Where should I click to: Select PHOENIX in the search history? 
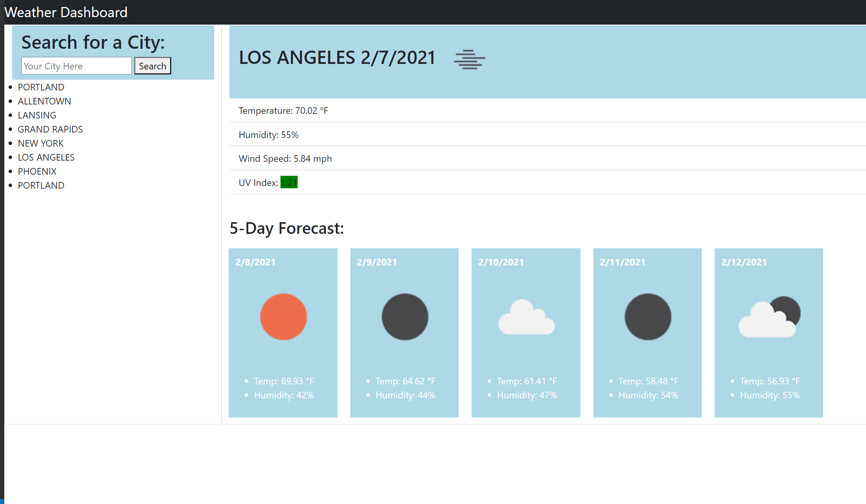[37, 171]
